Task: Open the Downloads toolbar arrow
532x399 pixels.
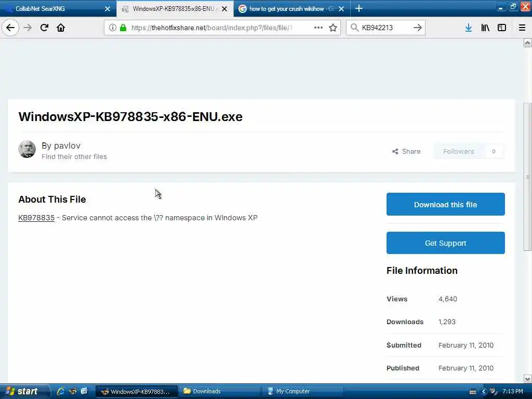Action: click(x=469, y=28)
